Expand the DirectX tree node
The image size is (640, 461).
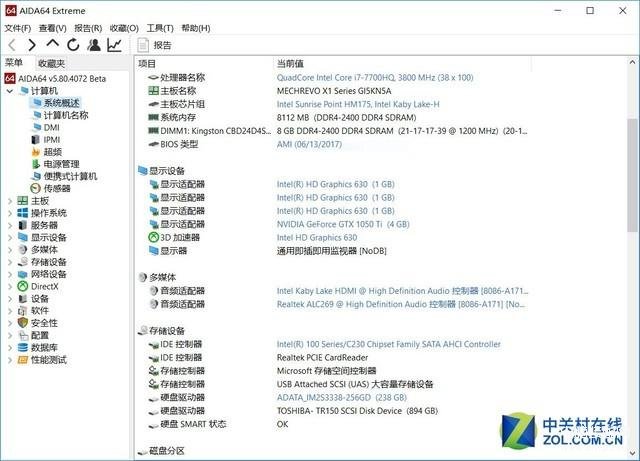10,287
